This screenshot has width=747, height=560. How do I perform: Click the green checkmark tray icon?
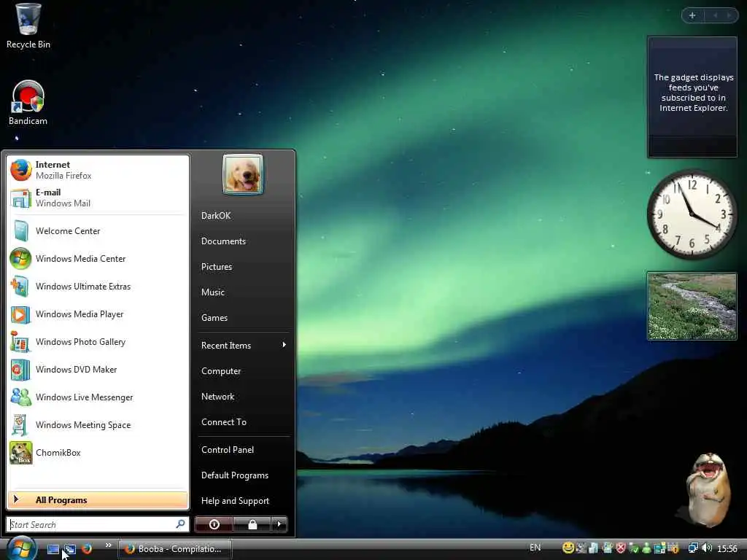pyautogui.click(x=634, y=548)
